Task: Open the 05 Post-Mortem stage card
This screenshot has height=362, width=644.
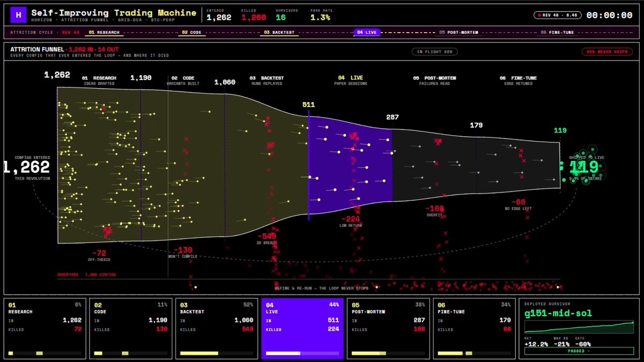Action: click(389, 328)
